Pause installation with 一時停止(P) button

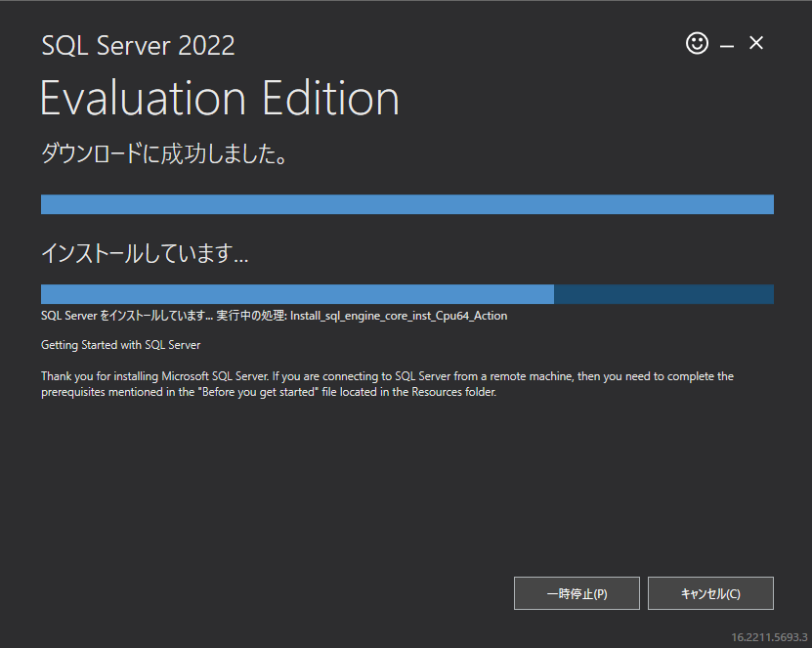[x=577, y=593]
